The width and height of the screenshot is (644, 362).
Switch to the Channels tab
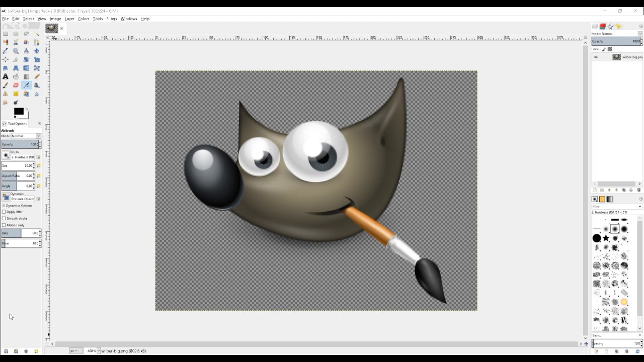pos(602,26)
